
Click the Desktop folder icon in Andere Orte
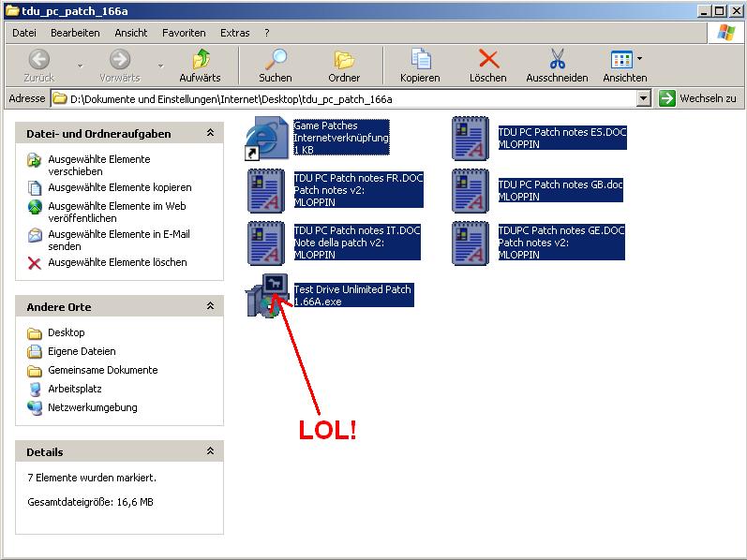coord(35,332)
